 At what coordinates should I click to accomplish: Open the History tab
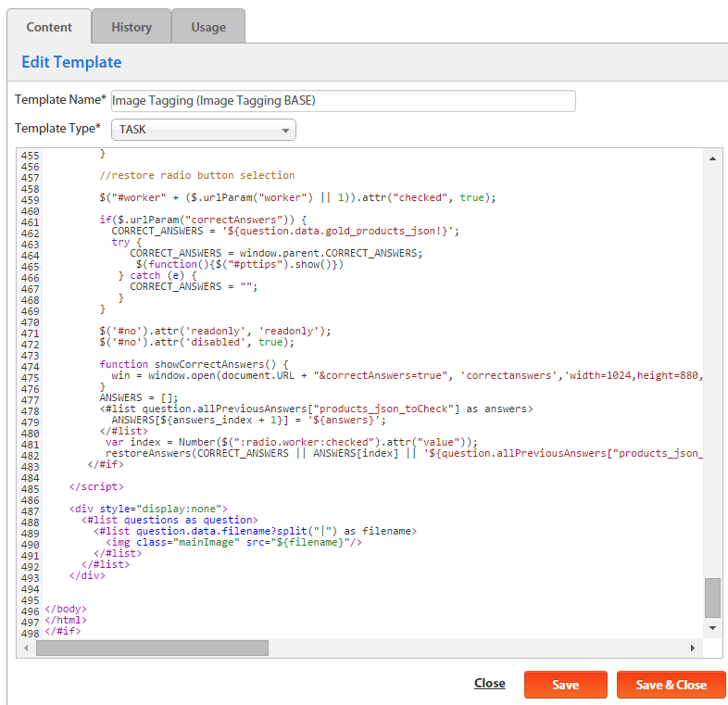pos(132,27)
